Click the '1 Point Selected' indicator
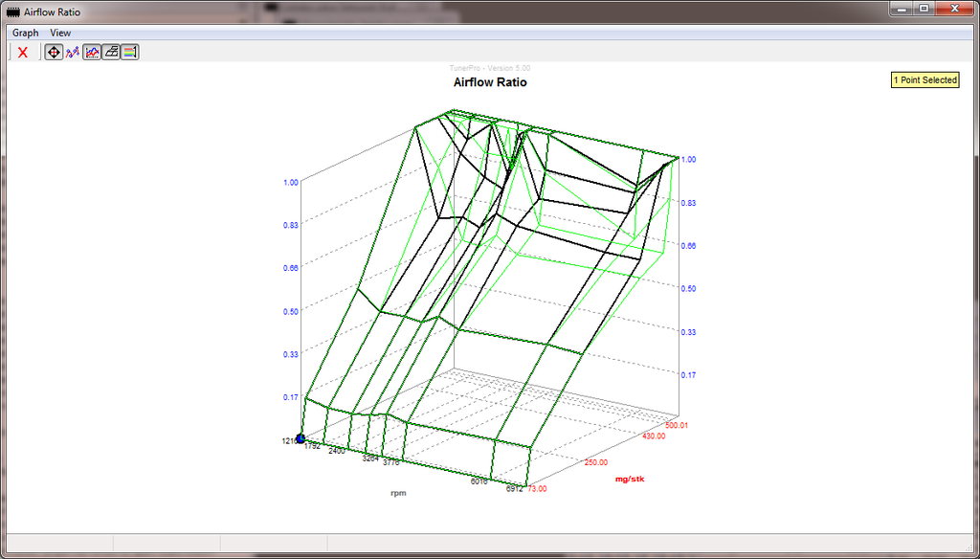The image size is (980, 559). pos(925,80)
